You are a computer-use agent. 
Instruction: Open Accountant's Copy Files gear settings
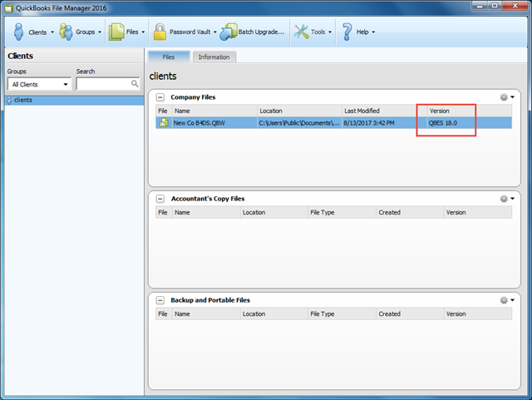(504, 199)
